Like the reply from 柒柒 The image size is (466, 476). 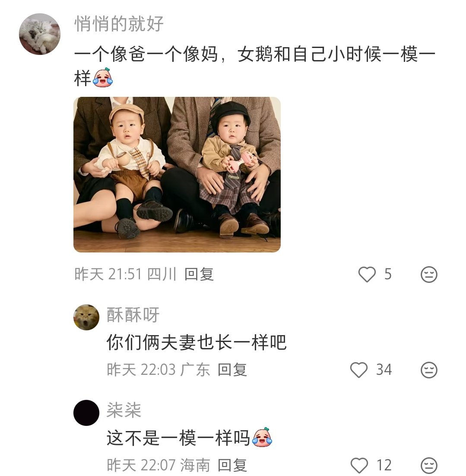[359, 465]
